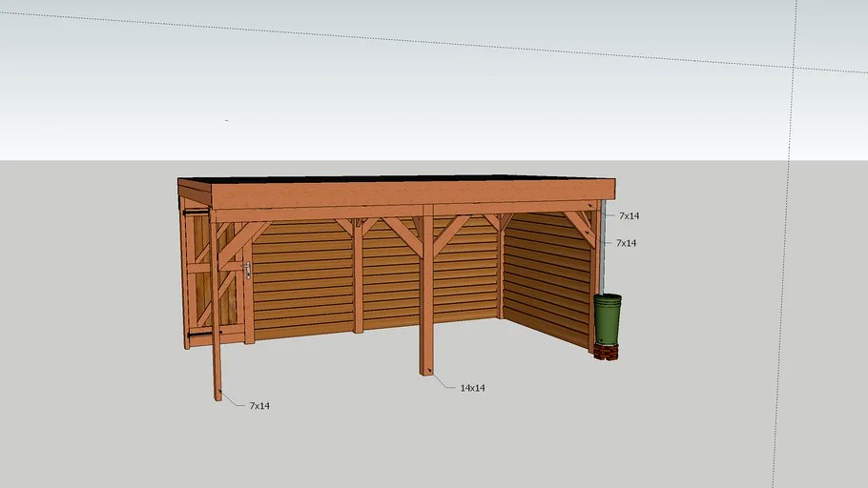Click the lower black door hinge

(198, 334)
